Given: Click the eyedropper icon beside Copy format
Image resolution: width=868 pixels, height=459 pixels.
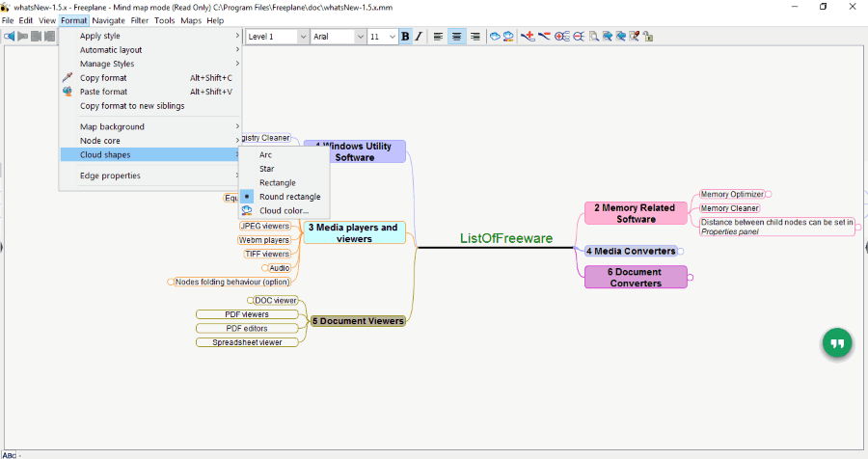Looking at the screenshot, I should pos(68,77).
